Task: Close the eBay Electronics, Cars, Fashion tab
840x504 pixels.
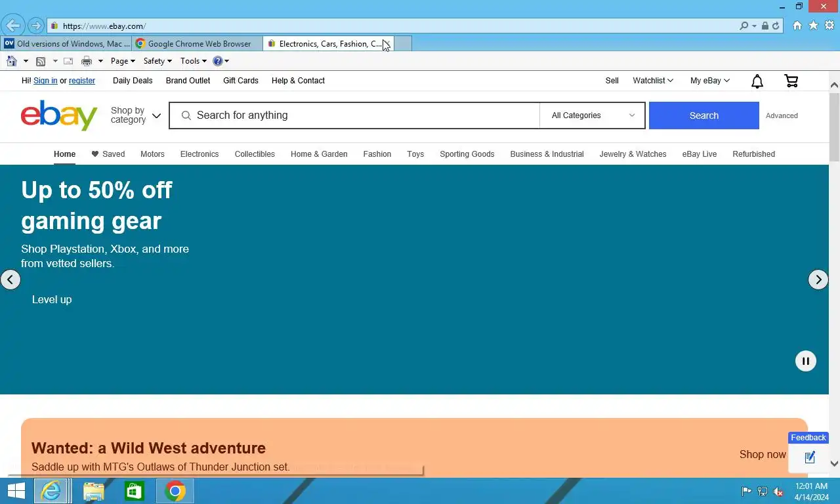Action: (387, 44)
